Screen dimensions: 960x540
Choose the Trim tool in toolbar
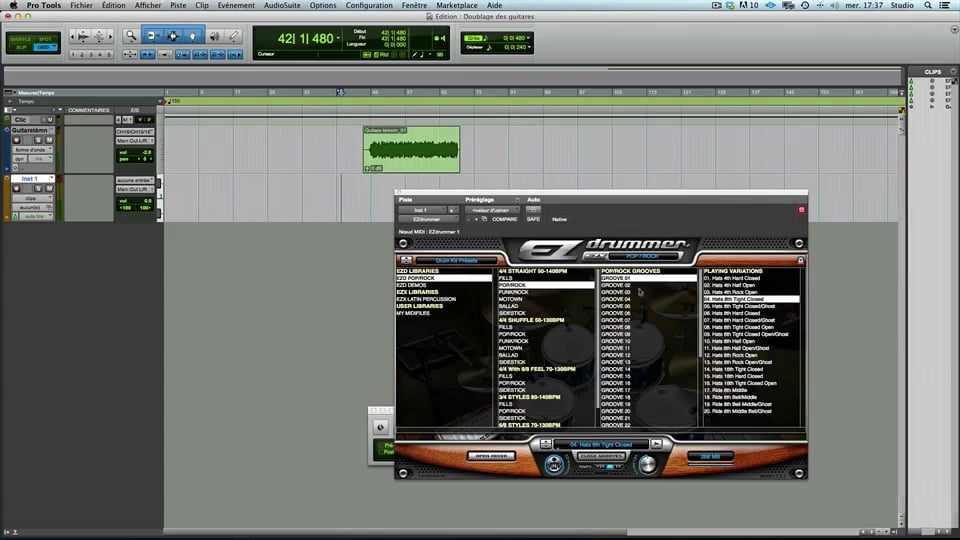(153, 37)
